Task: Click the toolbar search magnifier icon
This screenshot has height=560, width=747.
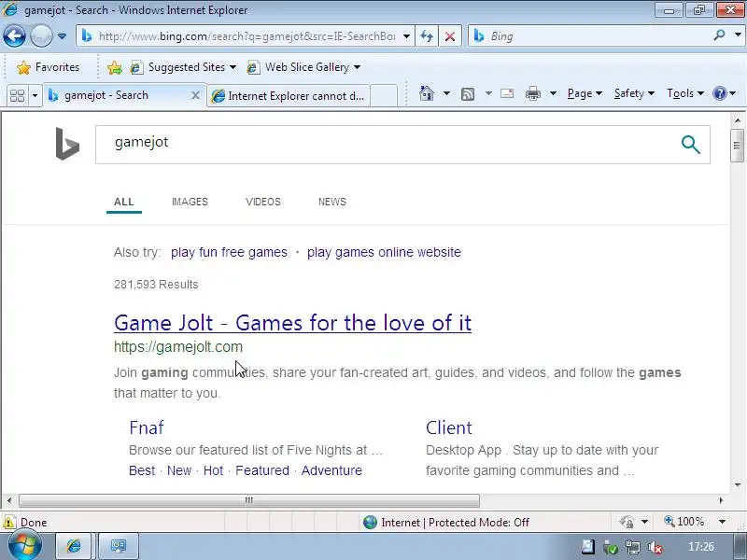Action: (x=719, y=35)
